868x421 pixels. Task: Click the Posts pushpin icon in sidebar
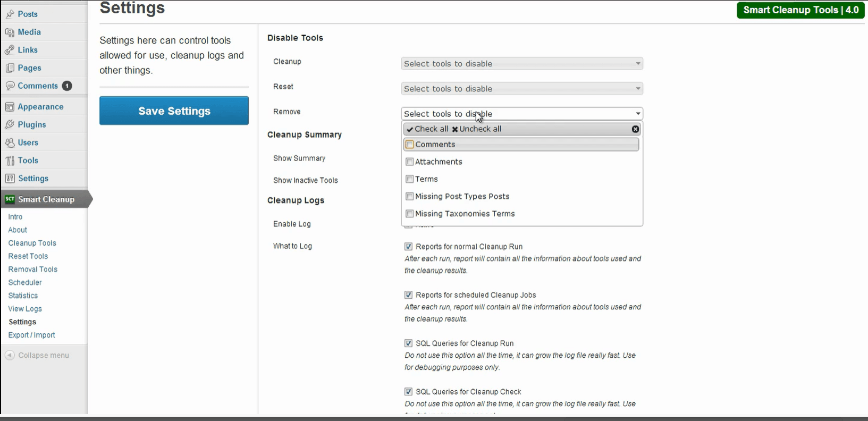[x=10, y=14]
